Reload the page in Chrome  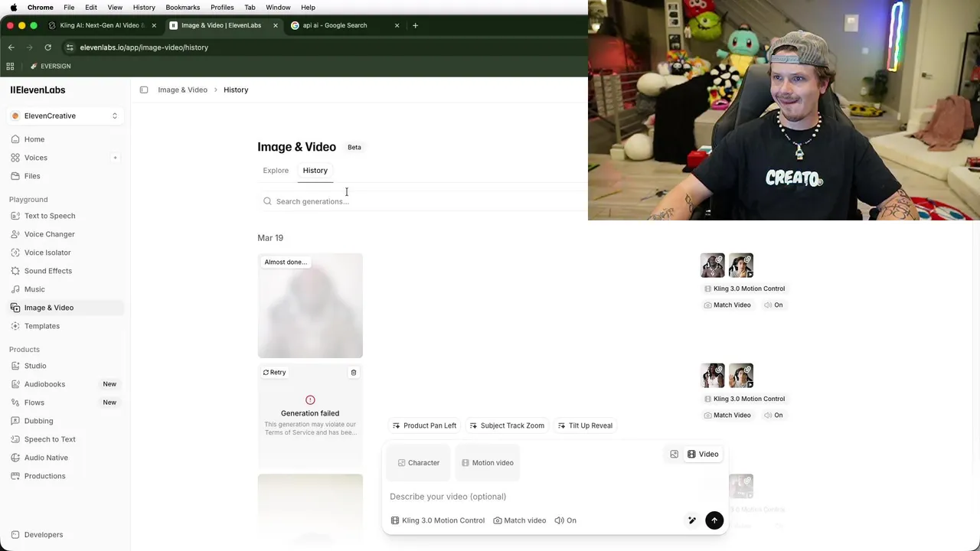pos(47,47)
